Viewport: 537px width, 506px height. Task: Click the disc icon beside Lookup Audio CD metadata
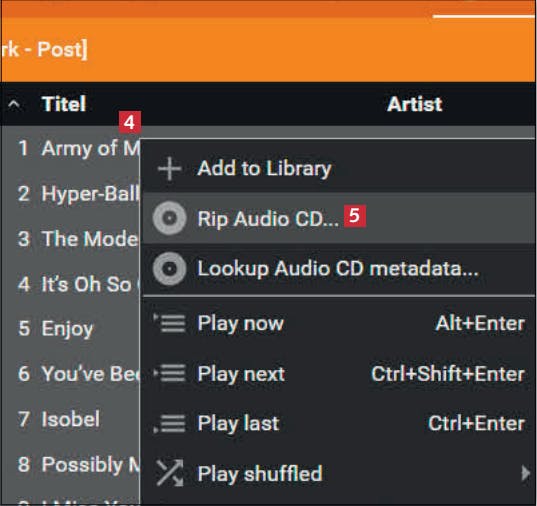(170, 269)
